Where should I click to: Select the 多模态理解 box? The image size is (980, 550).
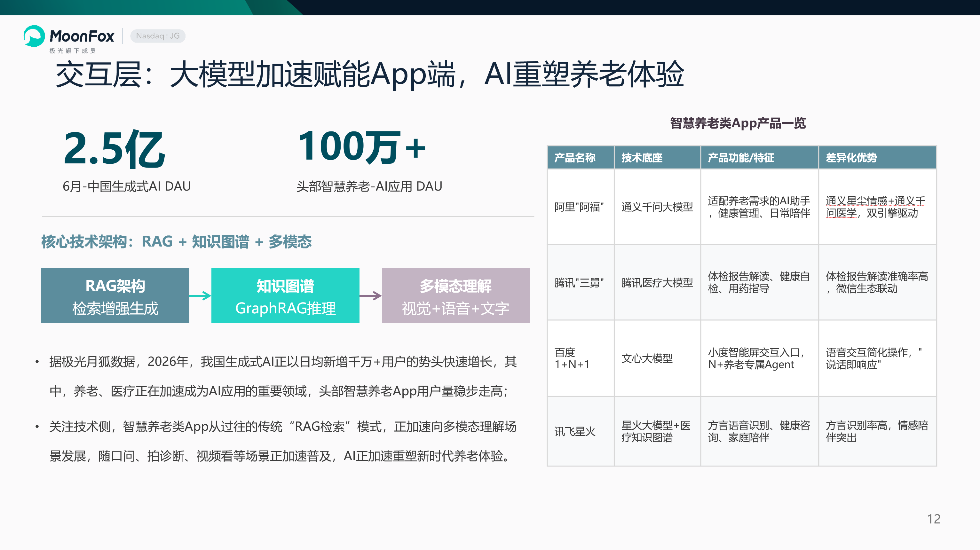point(455,295)
